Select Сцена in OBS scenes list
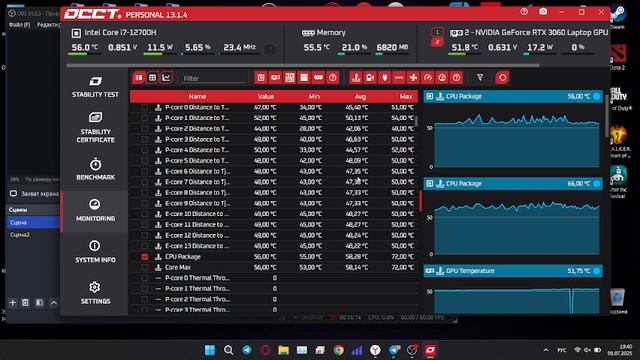Screen dimensions: 640x360 point(33,222)
